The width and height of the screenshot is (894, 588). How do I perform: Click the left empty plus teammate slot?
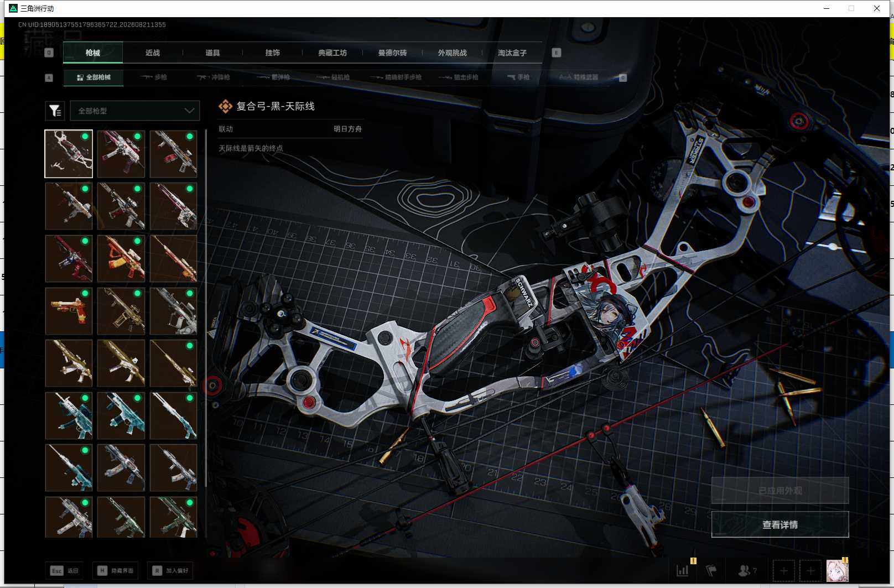784,570
